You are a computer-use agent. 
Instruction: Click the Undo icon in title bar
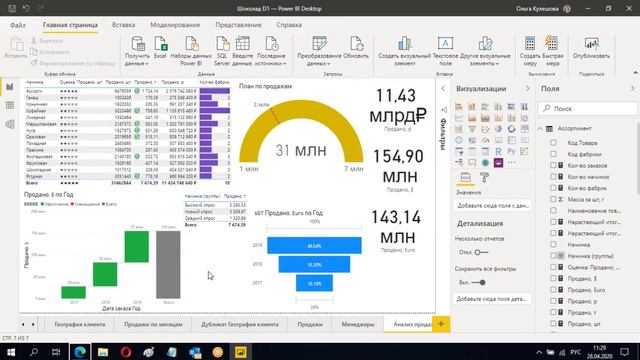click(x=26, y=8)
